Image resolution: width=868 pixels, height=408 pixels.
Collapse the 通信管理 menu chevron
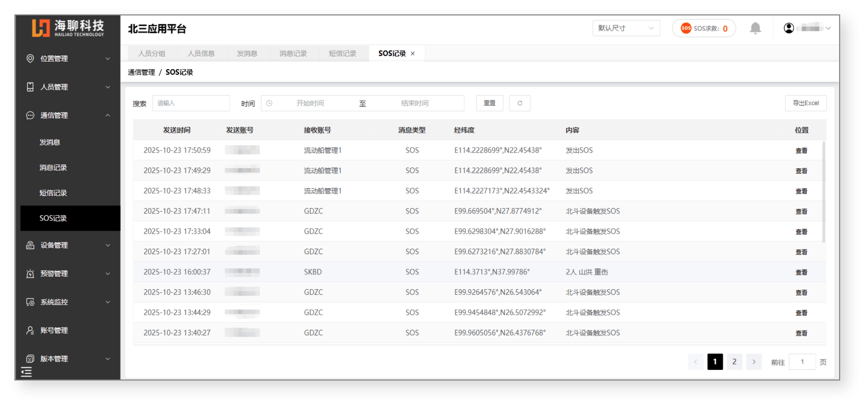click(108, 115)
